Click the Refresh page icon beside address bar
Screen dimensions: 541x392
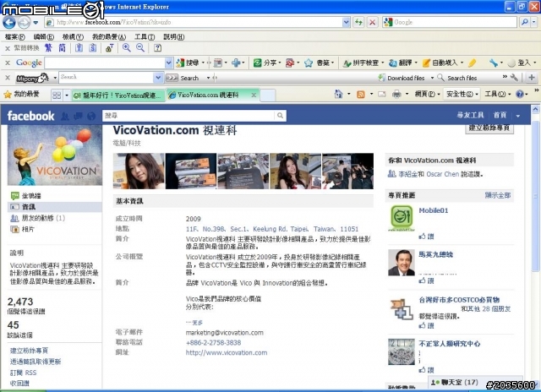(358, 23)
